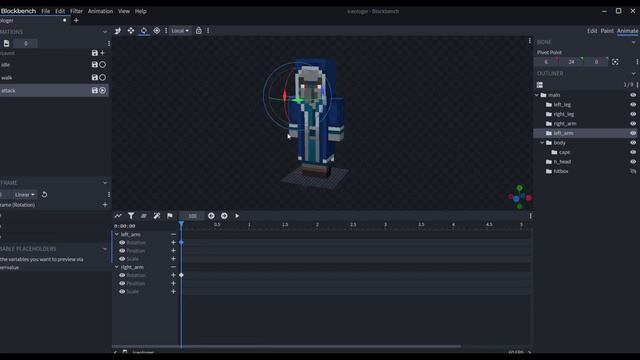Reset keyframe with circular arrow icon
The width and height of the screenshot is (640, 360).
tap(44, 195)
